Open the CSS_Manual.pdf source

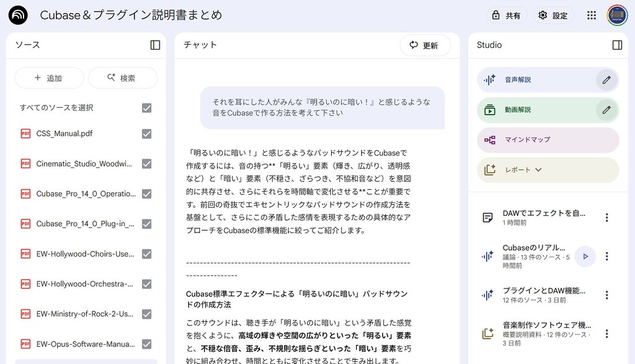(x=64, y=133)
